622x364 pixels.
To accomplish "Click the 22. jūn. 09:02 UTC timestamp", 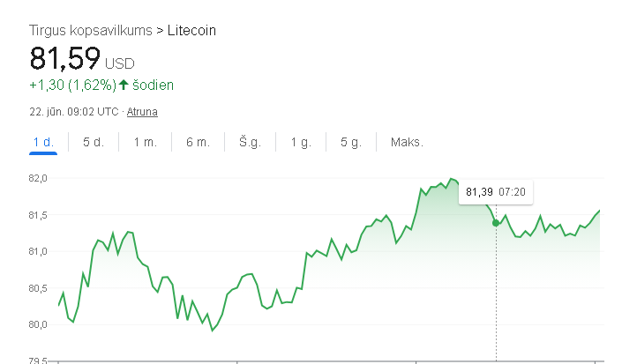I will coord(74,112).
